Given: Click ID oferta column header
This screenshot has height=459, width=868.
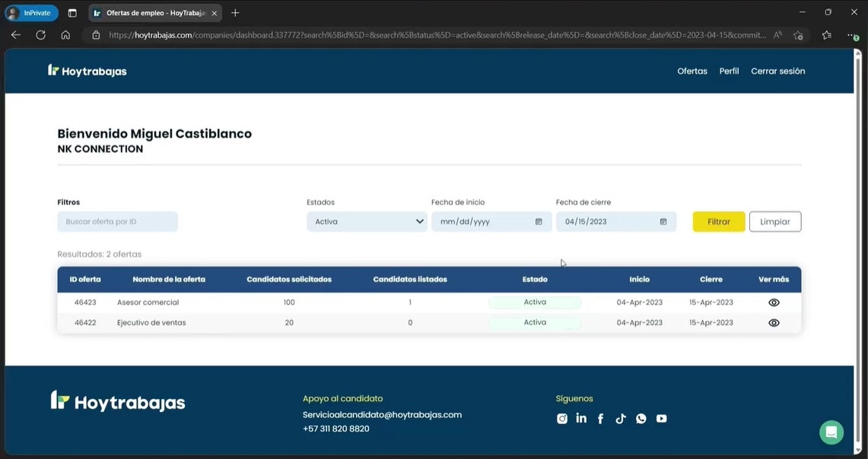Looking at the screenshot, I should coord(85,279).
